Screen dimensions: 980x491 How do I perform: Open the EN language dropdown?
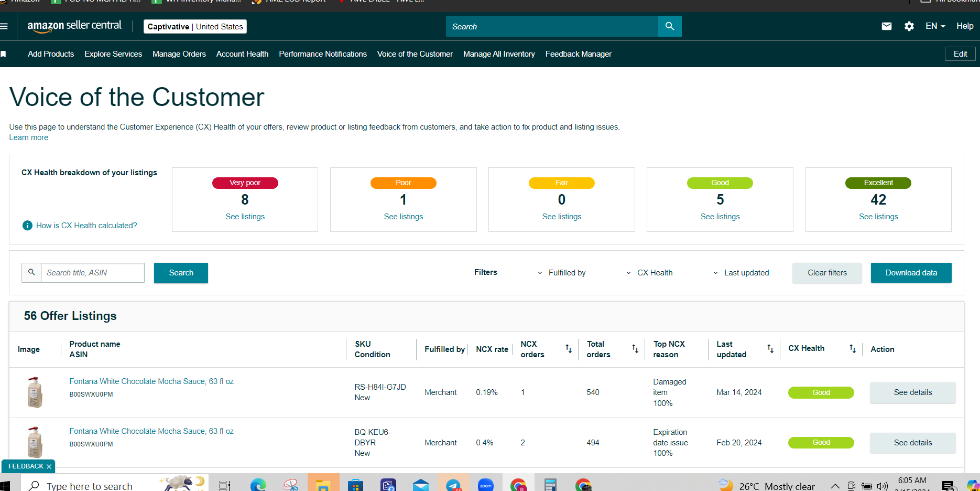coord(935,26)
